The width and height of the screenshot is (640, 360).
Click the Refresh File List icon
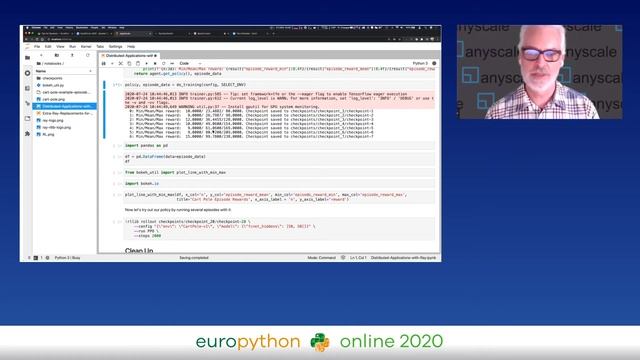88,55
